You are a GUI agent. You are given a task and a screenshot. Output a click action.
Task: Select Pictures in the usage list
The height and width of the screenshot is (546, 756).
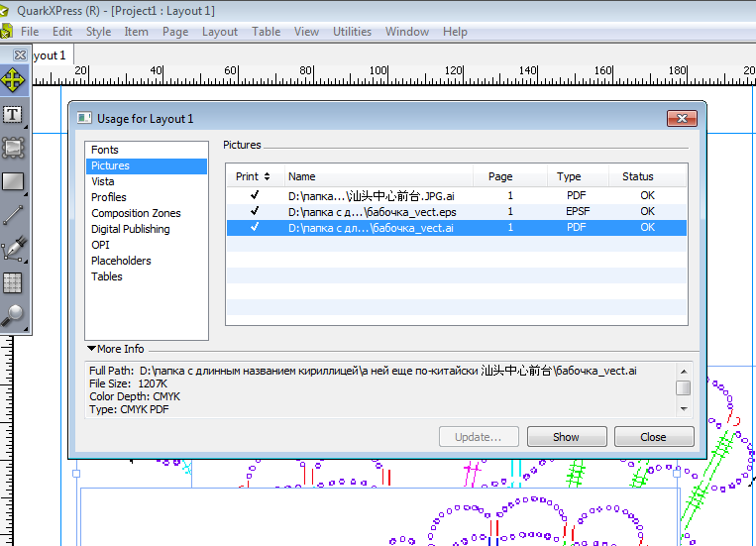tap(147, 165)
